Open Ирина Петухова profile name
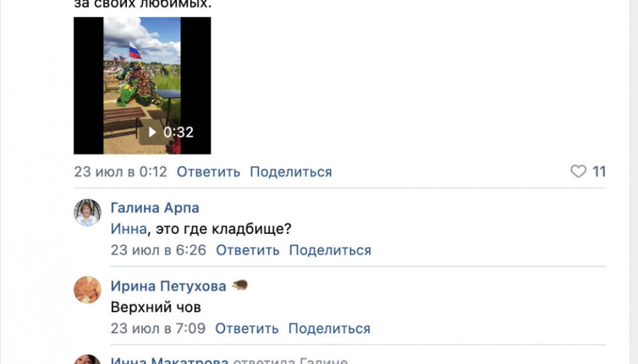The image size is (638, 364). tap(168, 286)
